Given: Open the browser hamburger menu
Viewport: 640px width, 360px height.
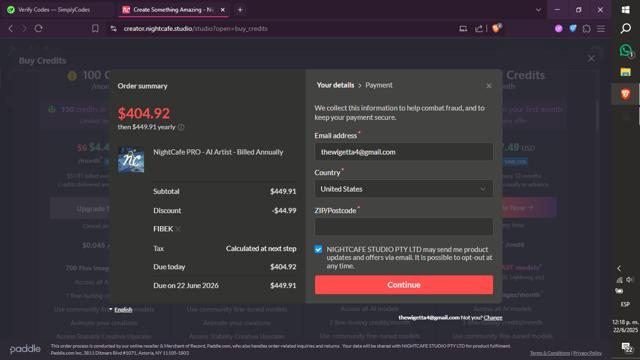Looking at the screenshot, I should pos(601,29).
